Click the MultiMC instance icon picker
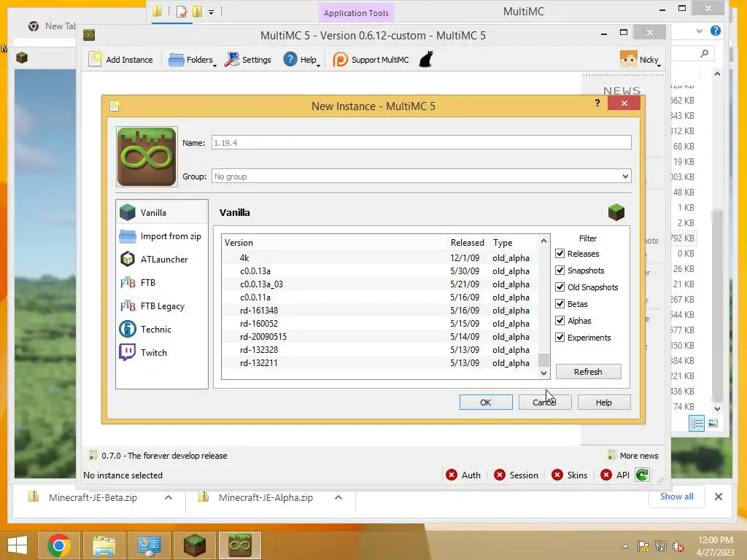This screenshot has height=560, width=747. click(x=147, y=157)
